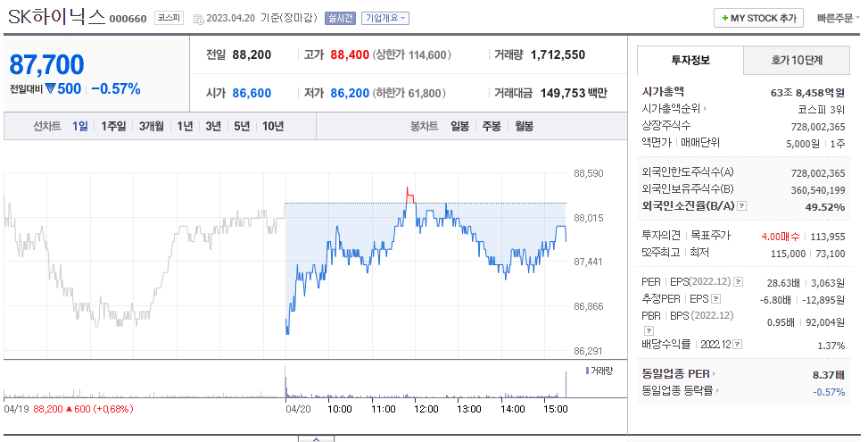Switch to the 투자정보 tab
Image resolution: width=868 pixels, height=442 pixels.
690,61
